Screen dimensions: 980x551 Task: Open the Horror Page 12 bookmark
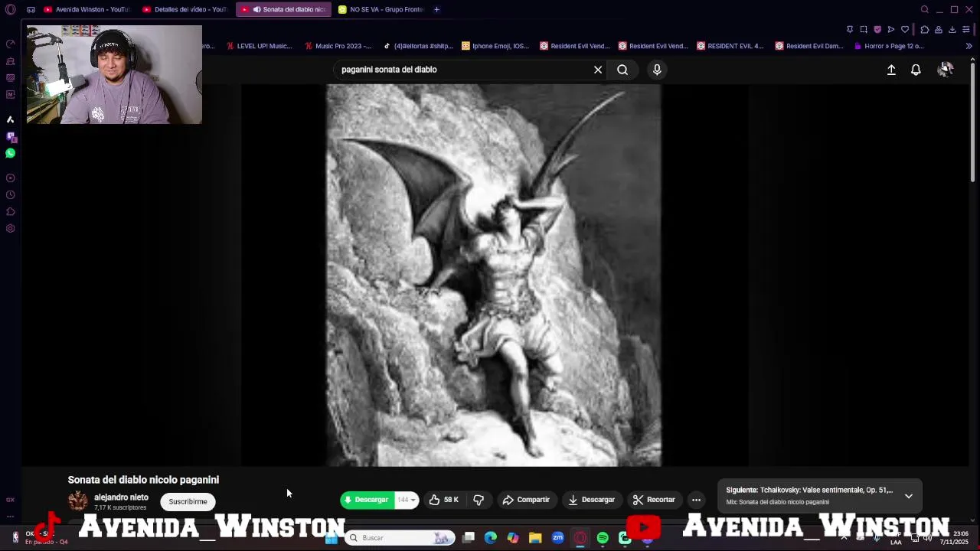coord(888,46)
